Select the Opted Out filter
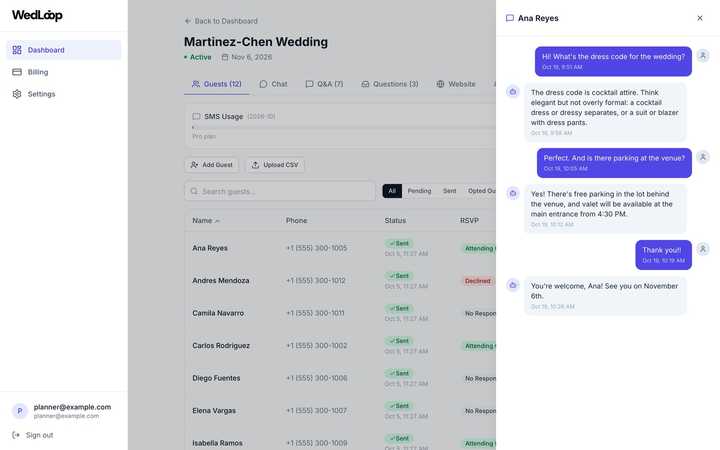The height and width of the screenshot is (450, 720). (481, 191)
